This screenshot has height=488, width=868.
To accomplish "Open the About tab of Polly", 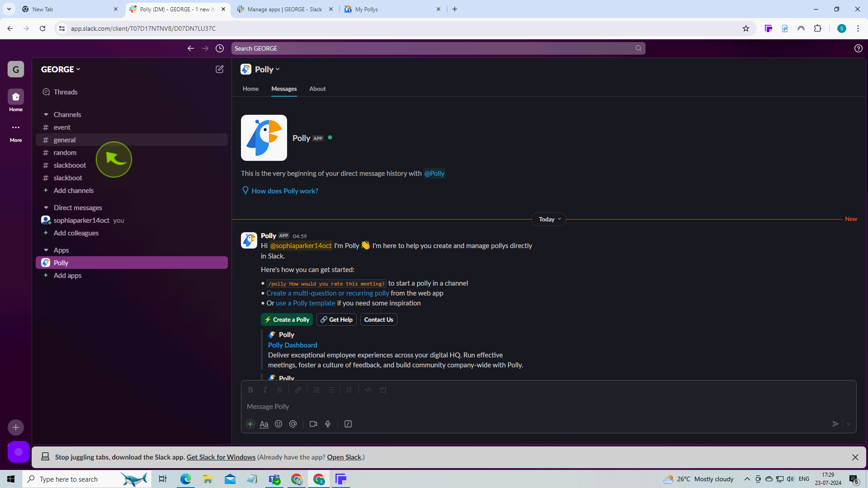I will pyautogui.click(x=317, y=89).
